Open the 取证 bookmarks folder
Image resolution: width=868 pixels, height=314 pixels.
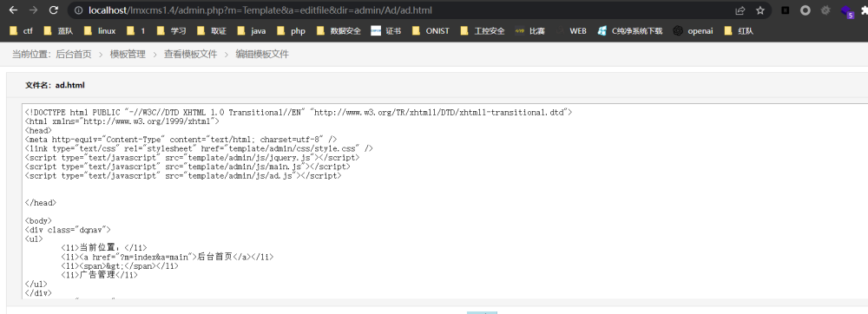click(x=212, y=31)
